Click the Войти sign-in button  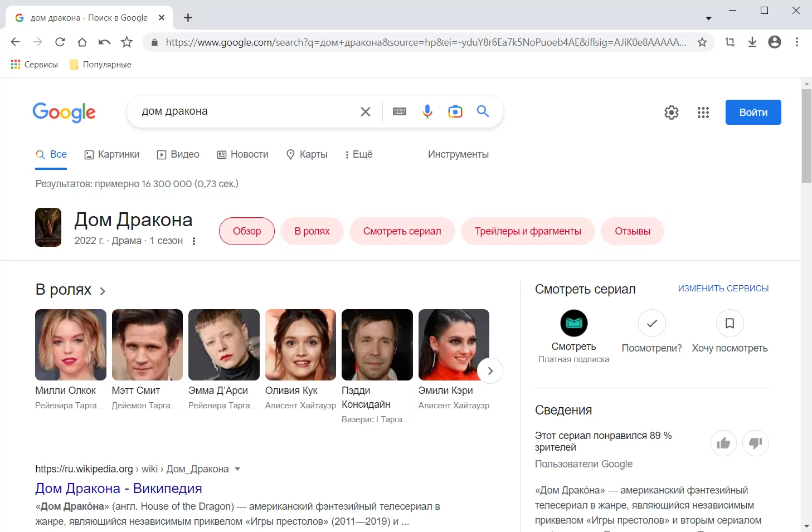[x=753, y=113]
